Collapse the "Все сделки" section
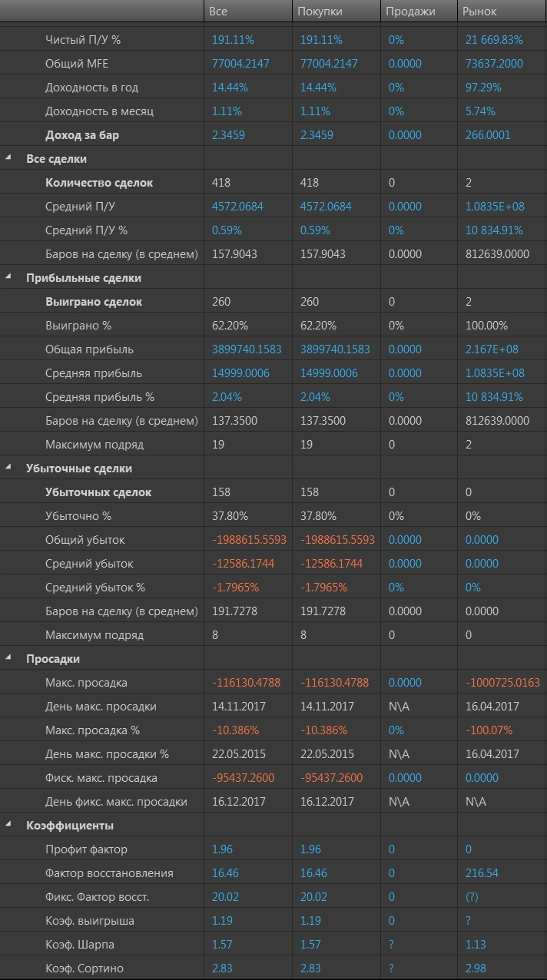This screenshot has width=547, height=980. tap(8, 158)
